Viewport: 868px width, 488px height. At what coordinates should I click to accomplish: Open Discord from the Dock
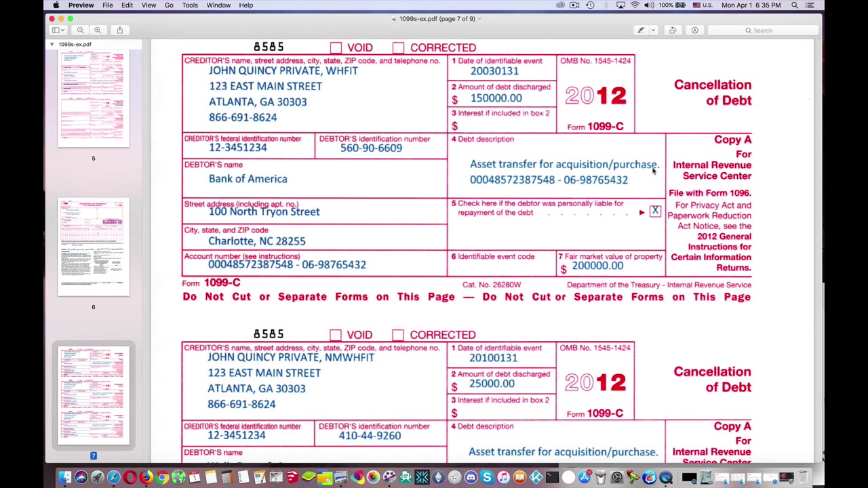471,478
